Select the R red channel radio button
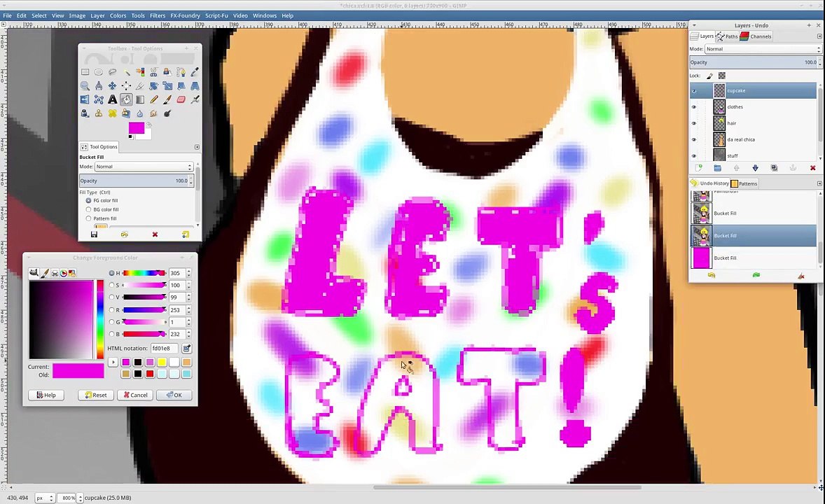 (x=111, y=310)
